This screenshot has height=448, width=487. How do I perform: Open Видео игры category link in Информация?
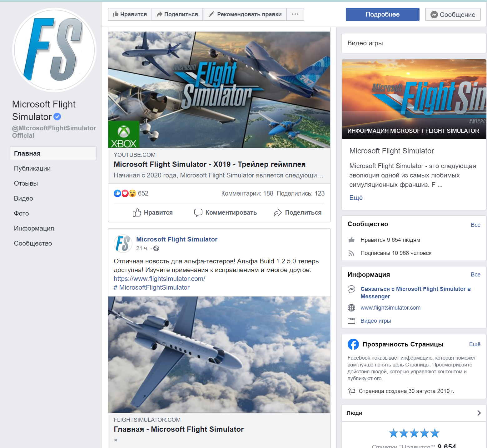(x=375, y=321)
